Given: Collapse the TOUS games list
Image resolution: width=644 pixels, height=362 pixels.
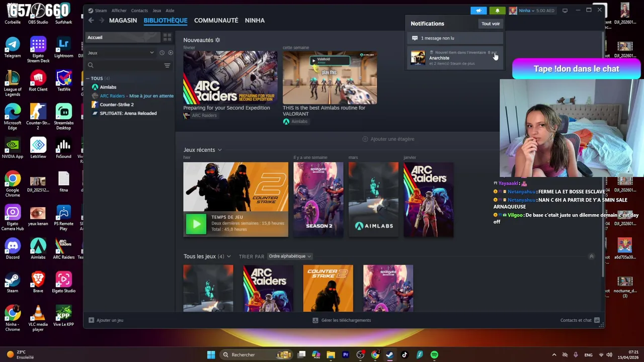Looking at the screenshot, I should click(x=88, y=78).
